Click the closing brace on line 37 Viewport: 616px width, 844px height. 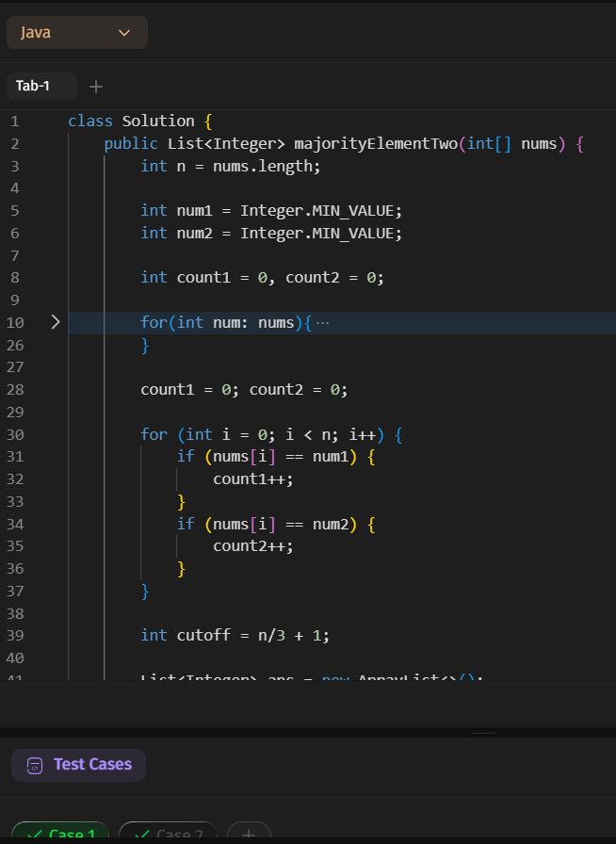click(145, 592)
